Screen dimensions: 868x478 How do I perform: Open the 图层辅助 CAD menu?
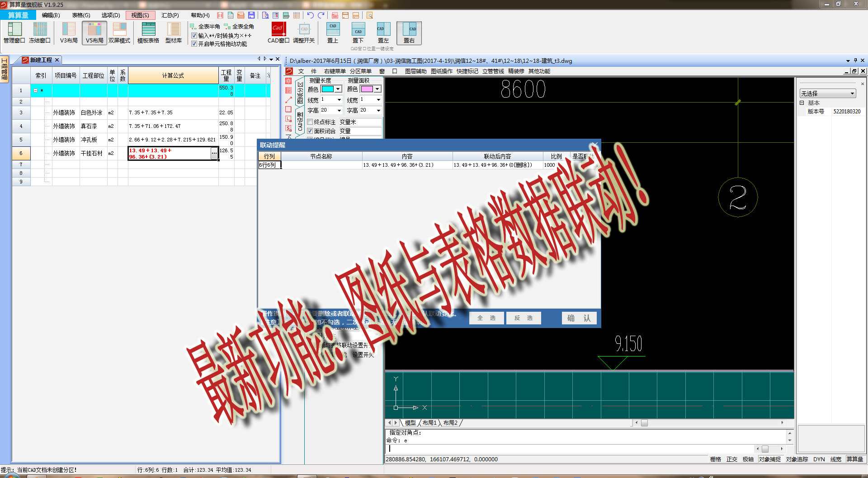(415, 71)
